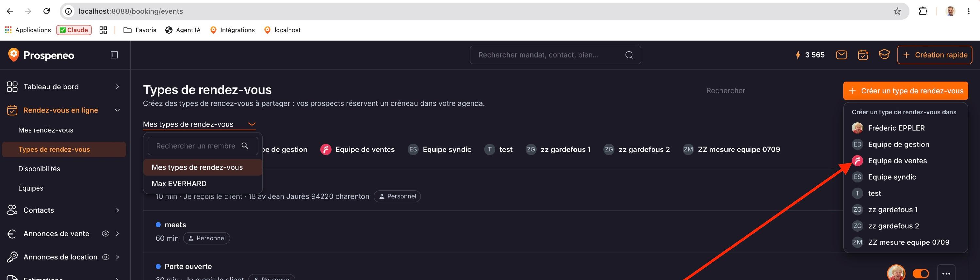
Task: Toggle the Porte ouverte active switch
Action: [921, 273]
